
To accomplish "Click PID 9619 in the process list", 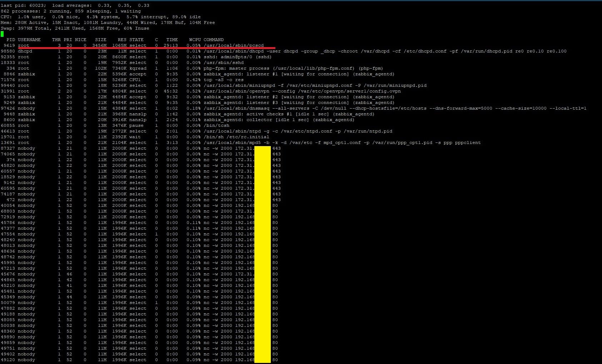I will 9,45.
